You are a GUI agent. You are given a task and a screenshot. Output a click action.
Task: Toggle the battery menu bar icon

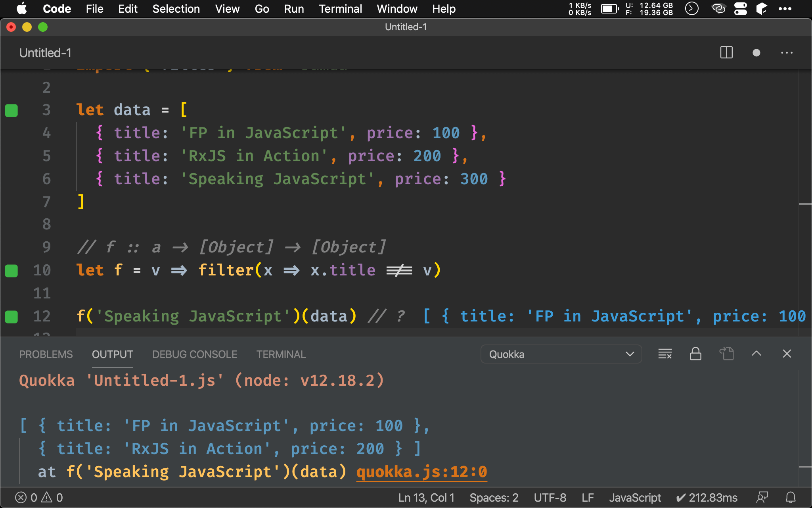coord(610,9)
